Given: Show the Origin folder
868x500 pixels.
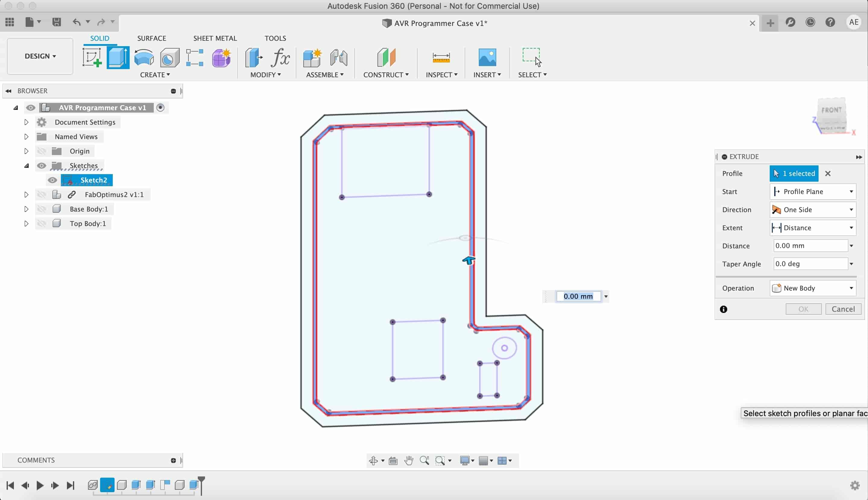Looking at the screenshot, I should click(x=42, y=151).
